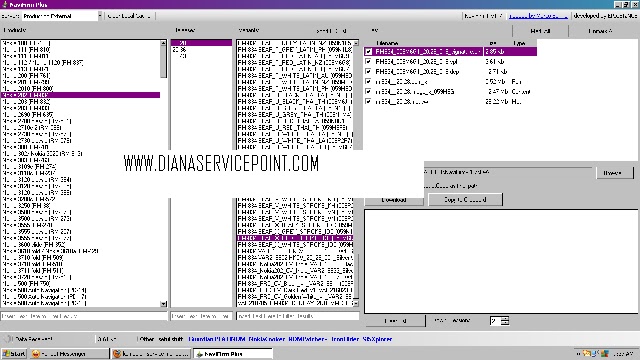Image resolution: width=640 pixels, height=360 pixels.
Task: Click the Clear Local Cache button
Action: [129, 16]
